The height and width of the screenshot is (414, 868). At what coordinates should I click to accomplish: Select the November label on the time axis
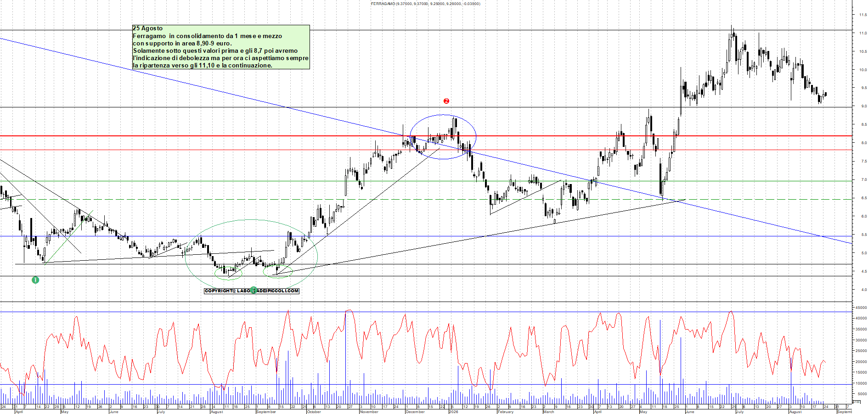click(369, 412)
